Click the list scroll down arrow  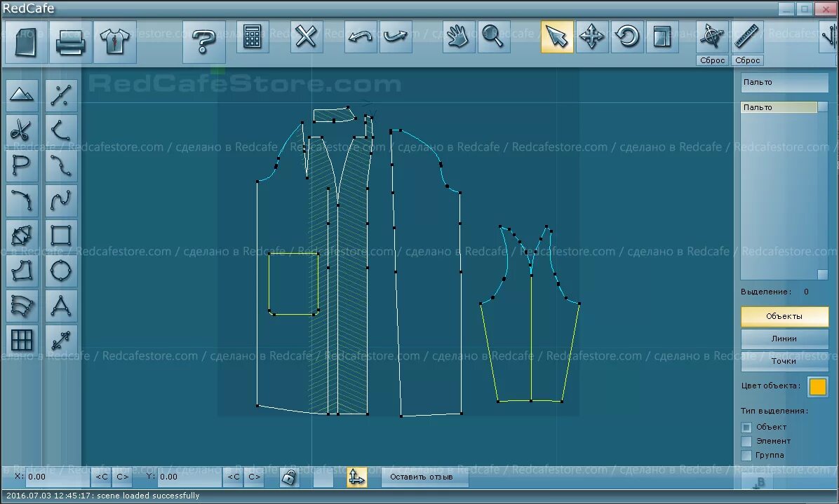pyautogui.click(x=822, y=274)
